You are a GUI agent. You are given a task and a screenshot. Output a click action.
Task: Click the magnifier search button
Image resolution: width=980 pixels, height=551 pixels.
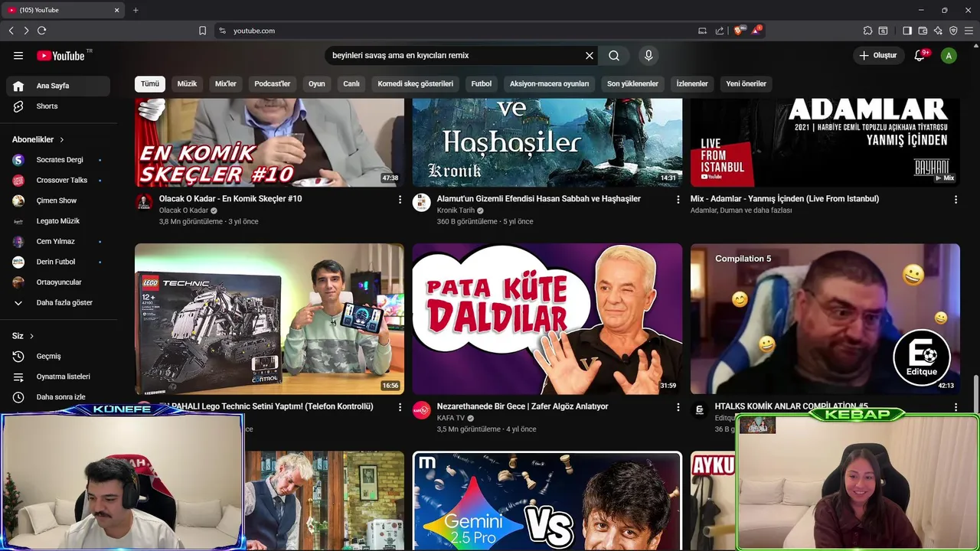coord(614,55)
